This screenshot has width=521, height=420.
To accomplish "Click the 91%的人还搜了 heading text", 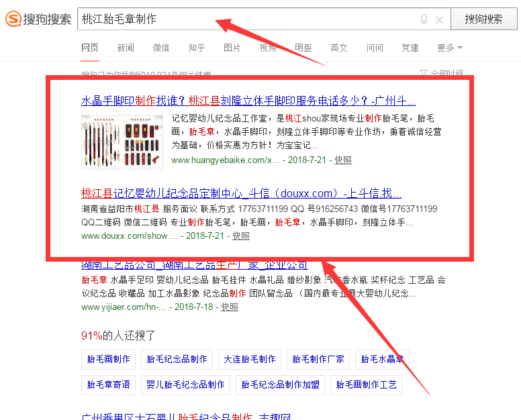I will pos(118,335).
